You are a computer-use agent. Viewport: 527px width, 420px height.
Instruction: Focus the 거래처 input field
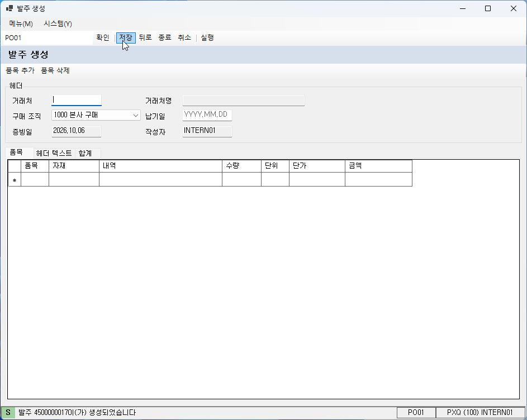coord(77,100)
